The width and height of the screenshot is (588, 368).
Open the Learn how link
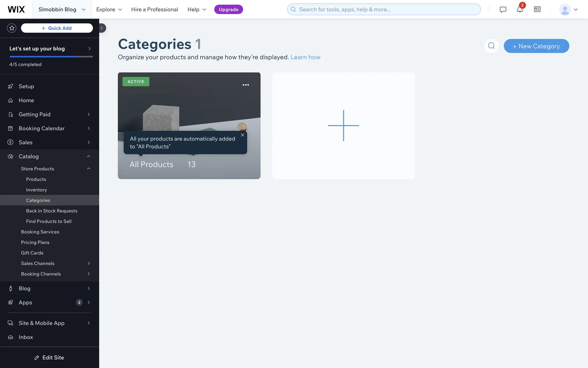point(305,57)
